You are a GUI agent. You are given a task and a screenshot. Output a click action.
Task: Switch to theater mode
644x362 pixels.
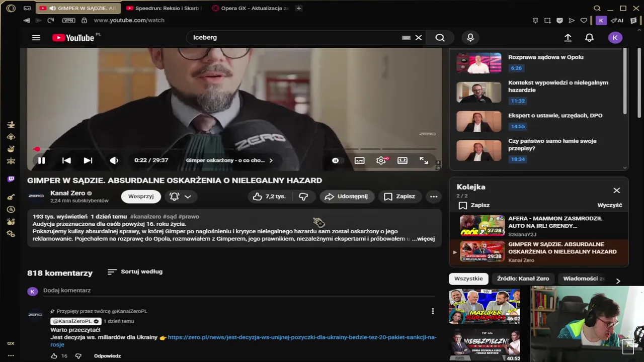[x=403, y=160]
